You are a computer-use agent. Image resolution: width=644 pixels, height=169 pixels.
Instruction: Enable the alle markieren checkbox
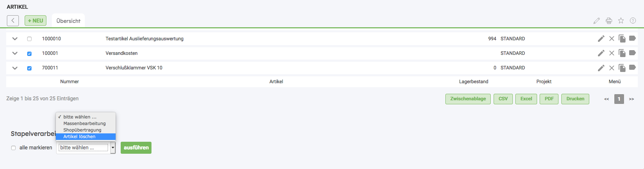[13, 148]
